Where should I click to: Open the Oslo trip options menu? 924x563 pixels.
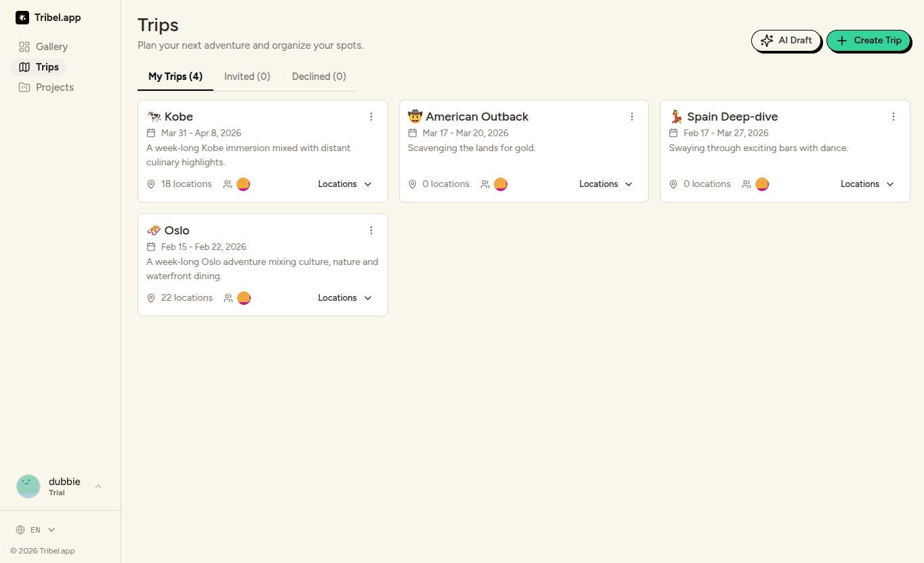[371, 230]
